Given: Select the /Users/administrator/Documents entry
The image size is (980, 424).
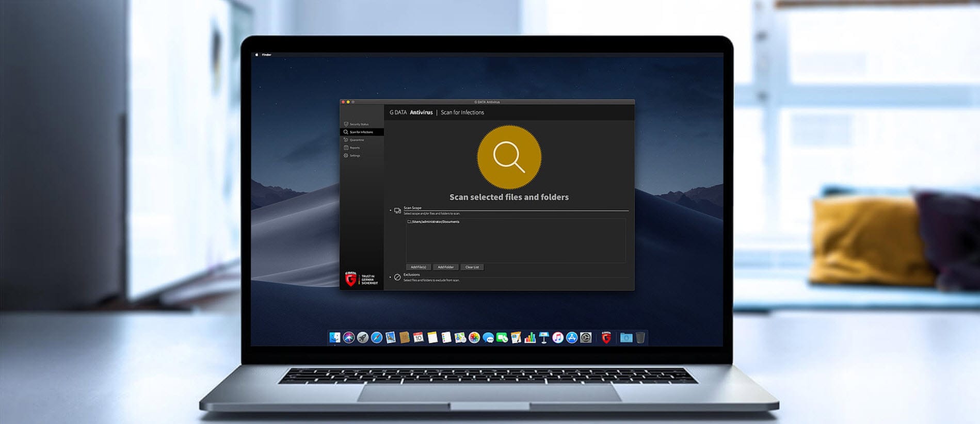Looking at the screenshot, I should [433, 222].
